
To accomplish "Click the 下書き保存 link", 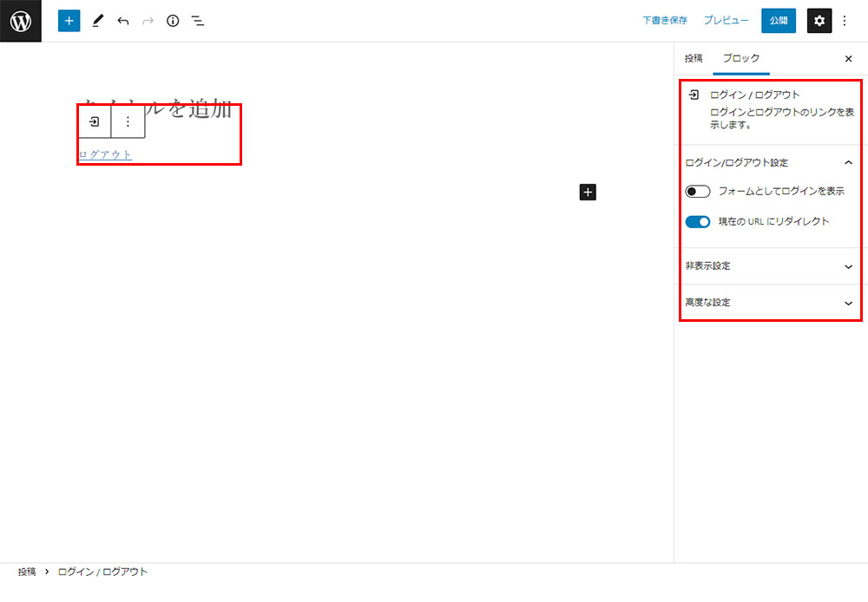I will [665, 21].
